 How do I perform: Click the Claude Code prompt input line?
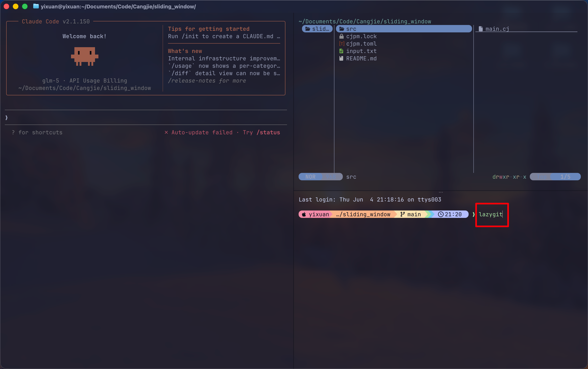[146, 117]
